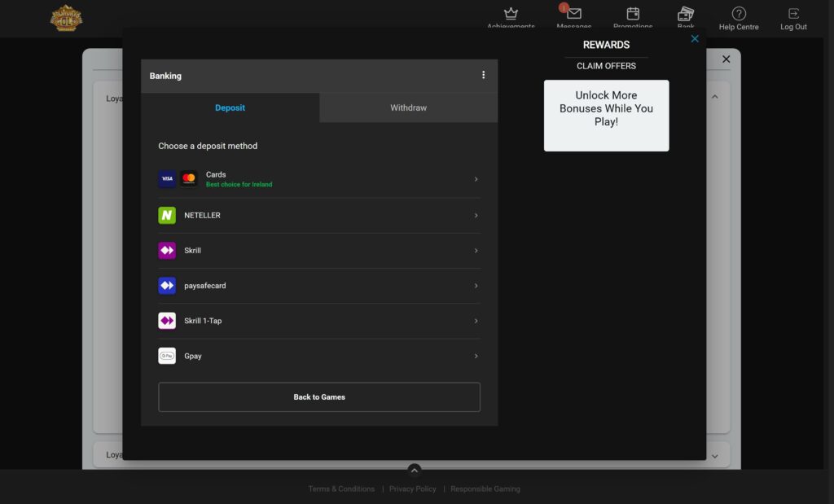Expand the footer with up chevron
The image size is (834, 504).
click(x=414, y=470)
